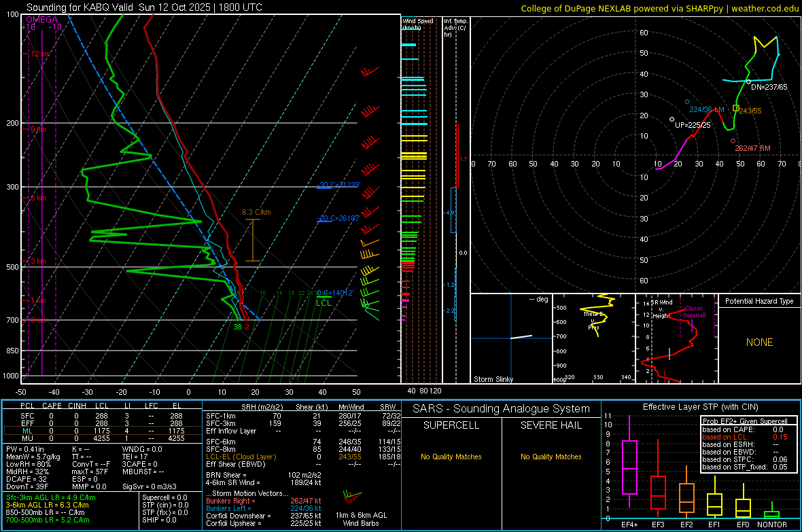Click the 'SigSvr = 0 m3/s3' value
This screenshot has width=802, height=532.
pos(150,486)
